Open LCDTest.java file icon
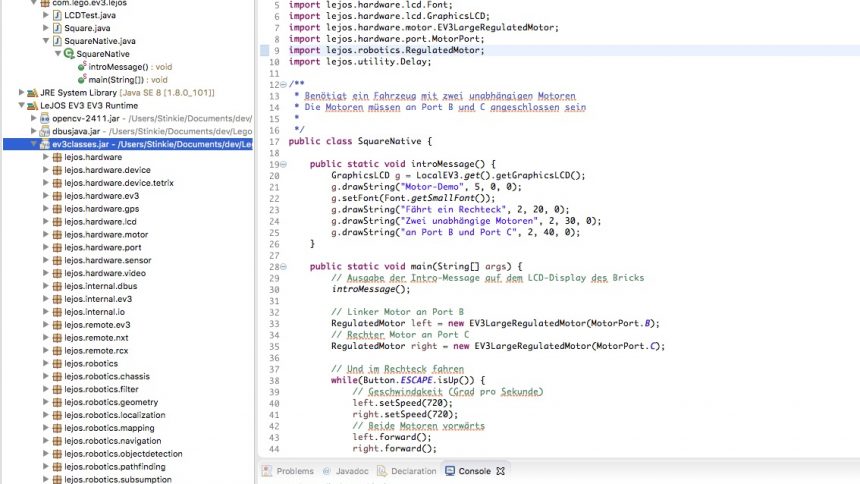The height and width of the screenshot is (484, 860). click(x=57, y=15)
